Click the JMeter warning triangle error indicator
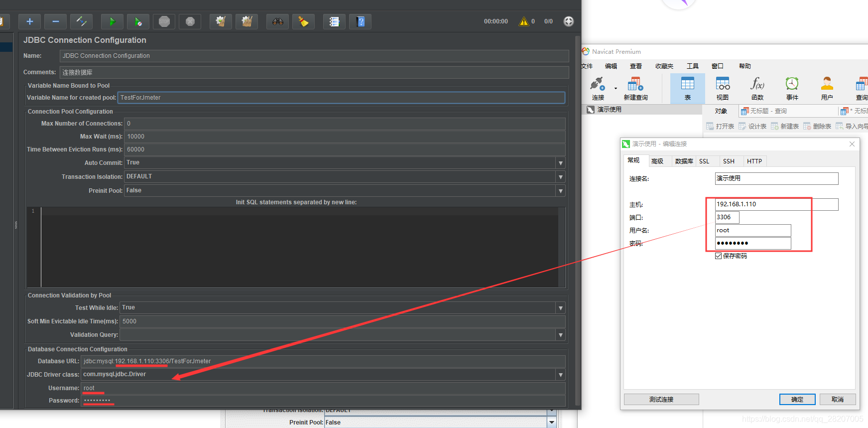This screenshot has width=868, height=428. coord(523,21)
